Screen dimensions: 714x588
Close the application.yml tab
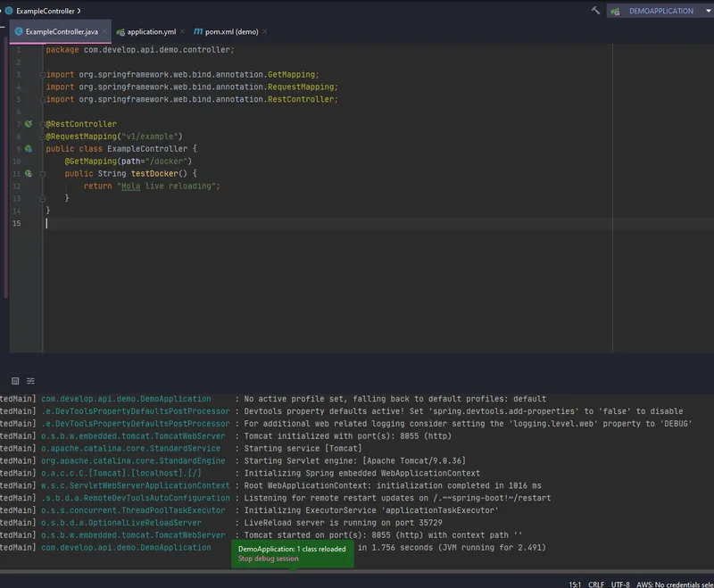[182, 31]
